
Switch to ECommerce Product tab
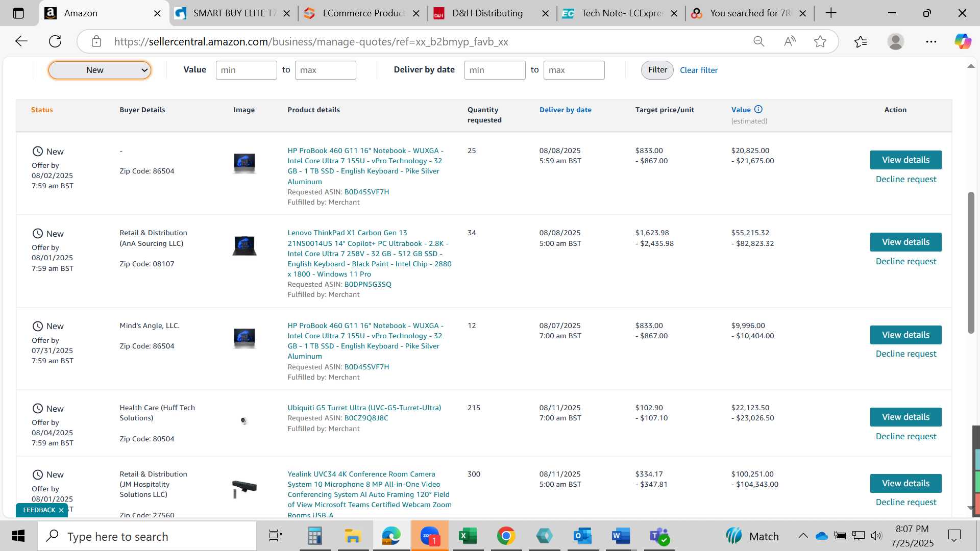[362, 13]
